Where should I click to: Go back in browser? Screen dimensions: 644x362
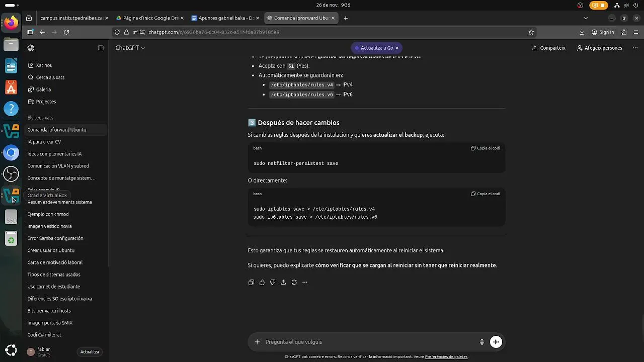[42, 32]
